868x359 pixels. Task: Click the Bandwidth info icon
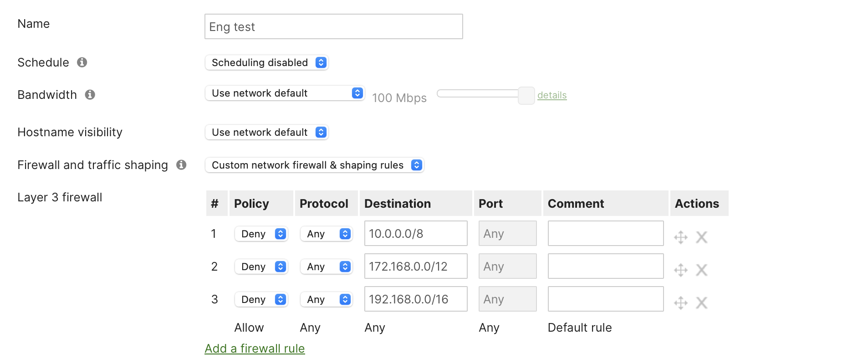[90, 95]
